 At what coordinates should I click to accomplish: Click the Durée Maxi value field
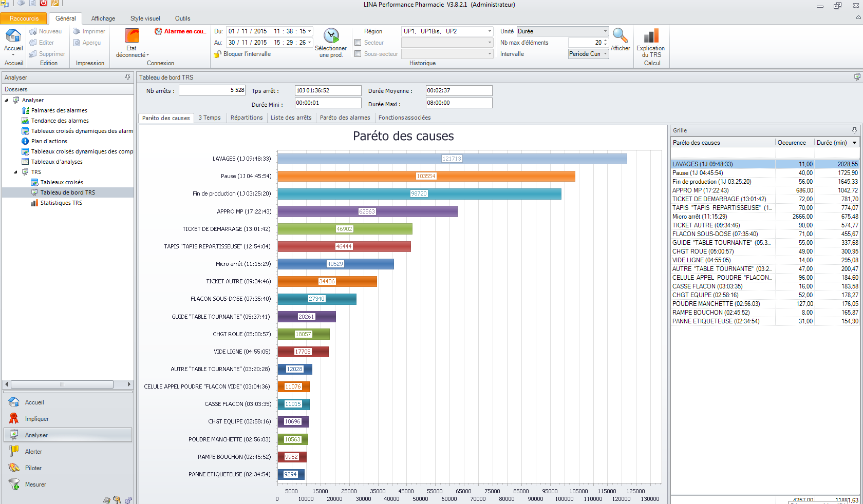click(x=459, y=103)
